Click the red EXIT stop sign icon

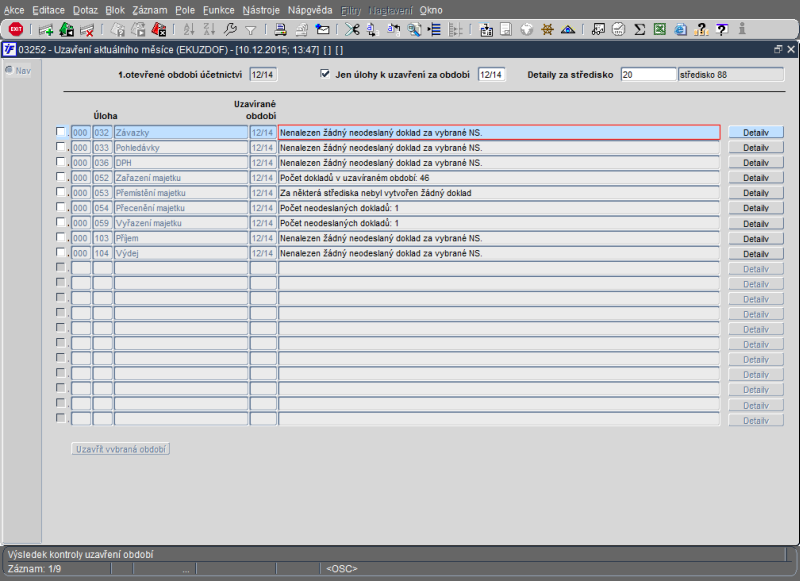pyautogui.click(x=16, y=30)
